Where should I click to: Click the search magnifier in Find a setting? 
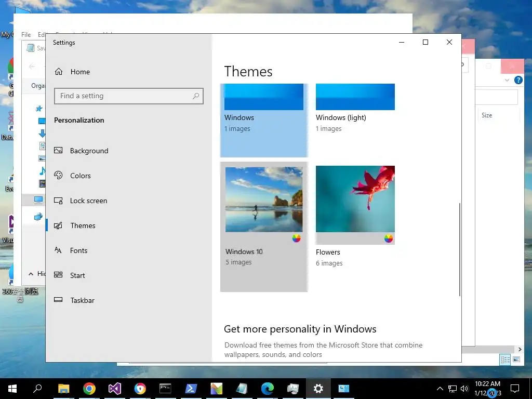click(x=196, y=96)
